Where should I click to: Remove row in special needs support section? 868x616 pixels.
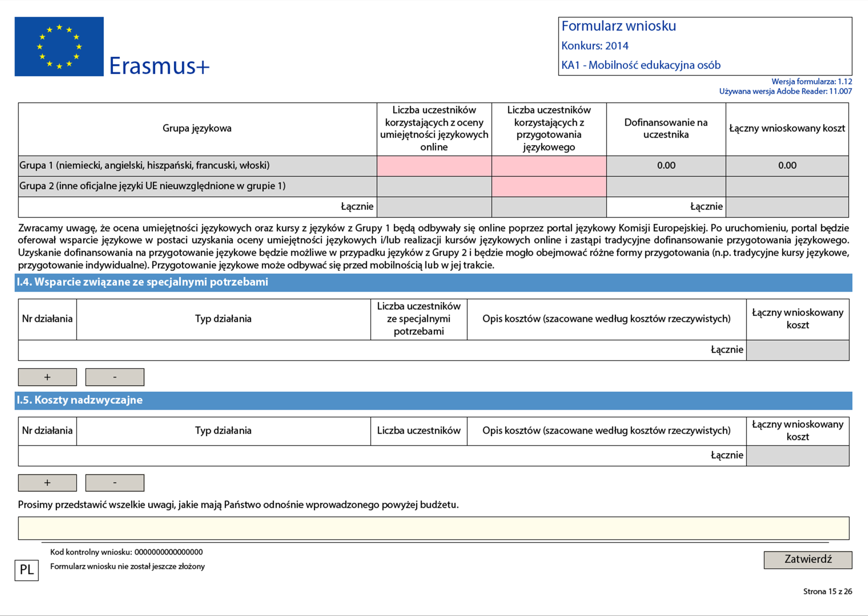(x=114, y=377)
